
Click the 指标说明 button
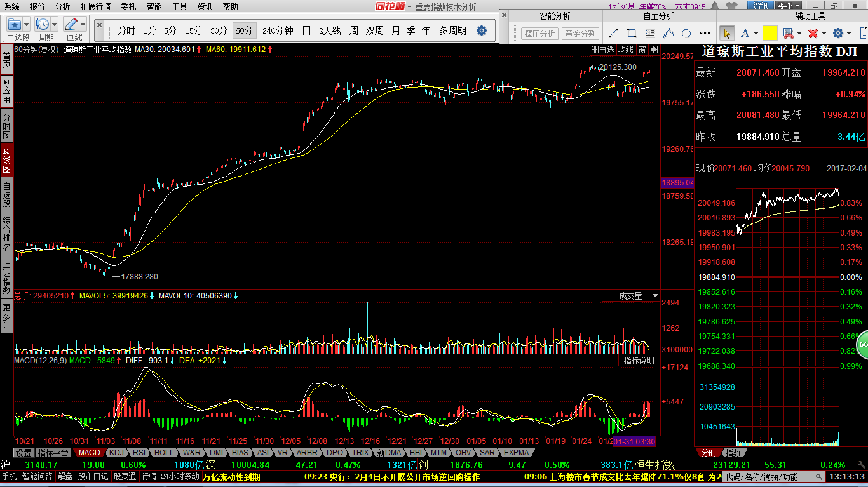[x=639, y=361]
